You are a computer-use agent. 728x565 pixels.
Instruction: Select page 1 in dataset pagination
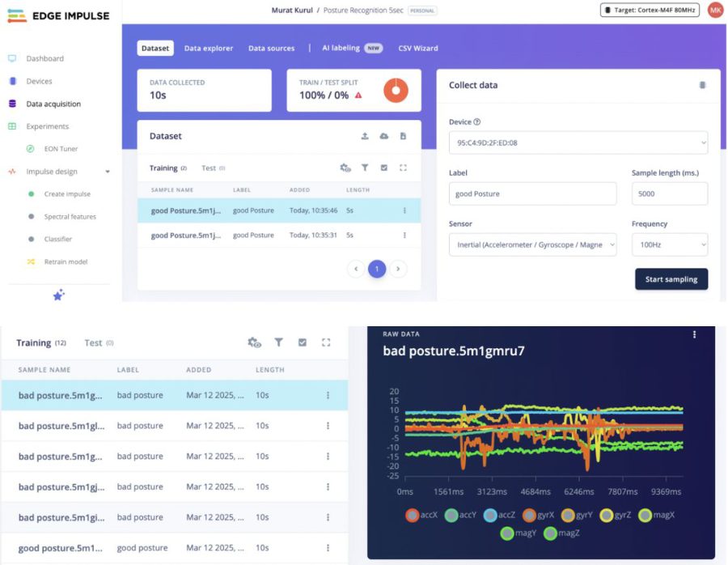pos(377,269)
